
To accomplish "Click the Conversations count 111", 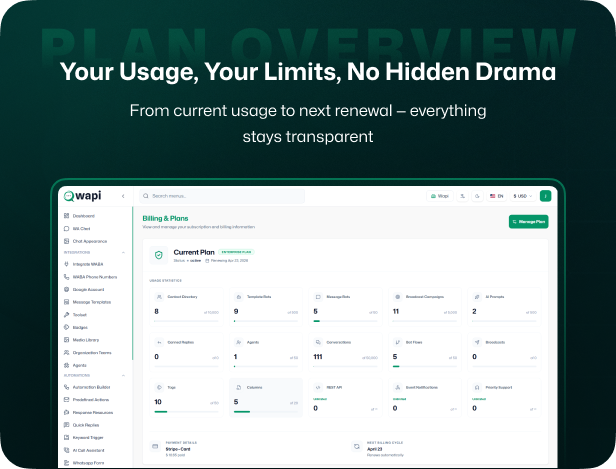I will coord(318,357).
